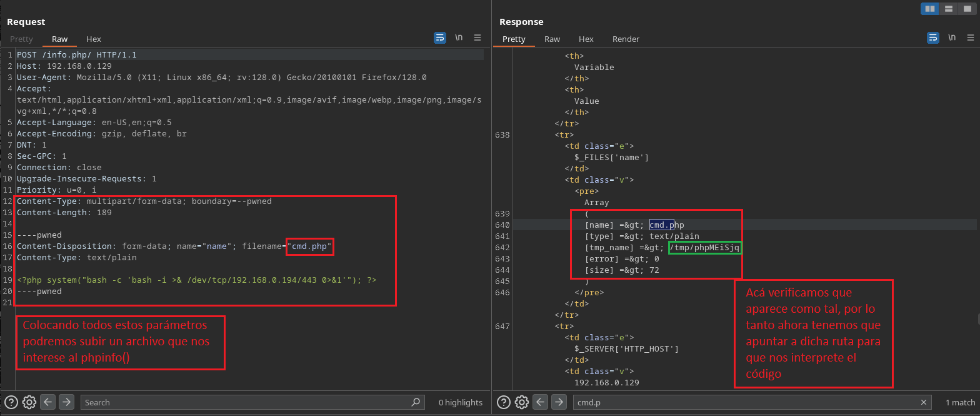The height and width of the screenshot is (416, 980).
Task: Click the Content-Length: 189 line
Action: tap(64, 212)
